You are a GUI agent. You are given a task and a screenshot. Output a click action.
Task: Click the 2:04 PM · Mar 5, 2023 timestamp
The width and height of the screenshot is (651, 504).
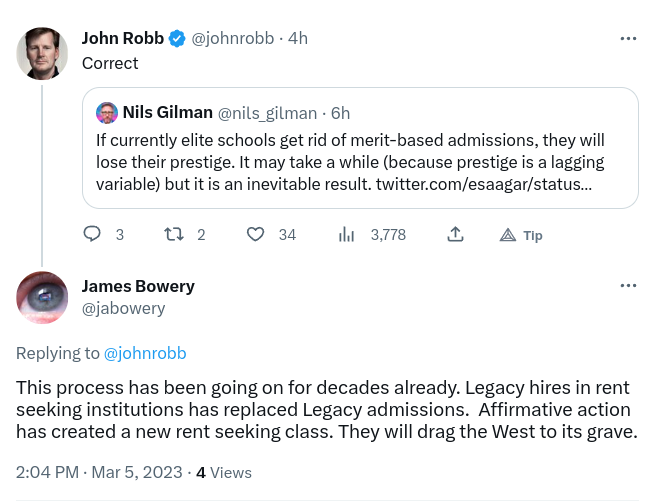point(99,472)
